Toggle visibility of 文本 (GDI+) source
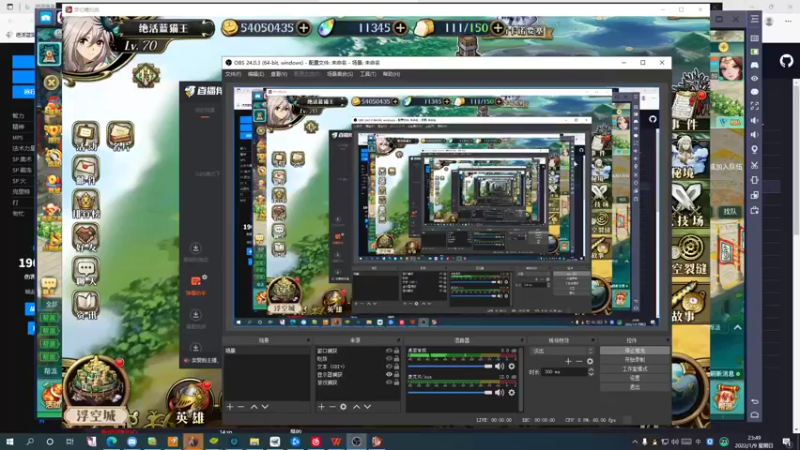The width and height of the screenshot is (800, 450). pyautogui.click(x=389, y=366)
